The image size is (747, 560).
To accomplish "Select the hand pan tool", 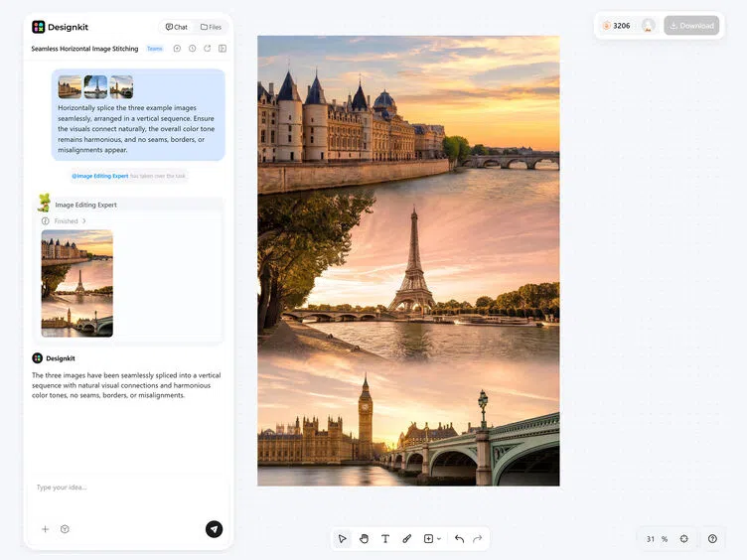I will [x=364, y=538].
